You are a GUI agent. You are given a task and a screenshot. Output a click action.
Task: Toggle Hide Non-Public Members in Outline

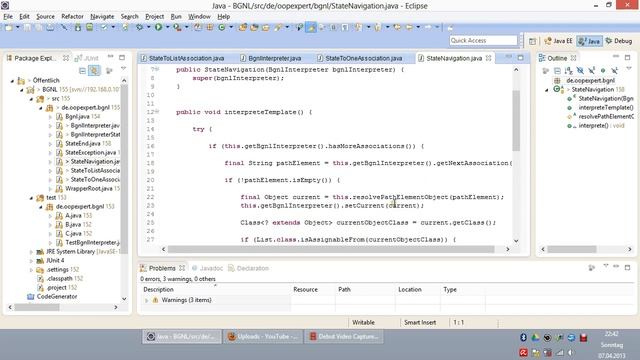point(603,71)
